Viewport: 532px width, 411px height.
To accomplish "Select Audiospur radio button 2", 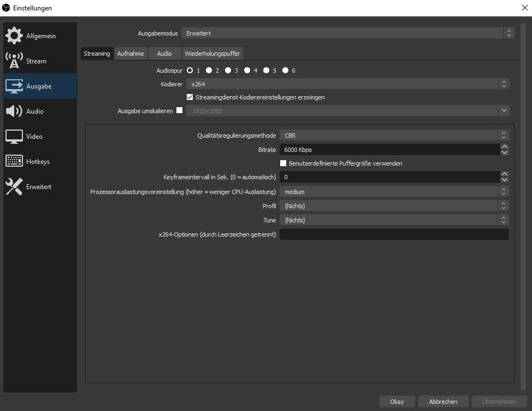I will tap(209, 71).
